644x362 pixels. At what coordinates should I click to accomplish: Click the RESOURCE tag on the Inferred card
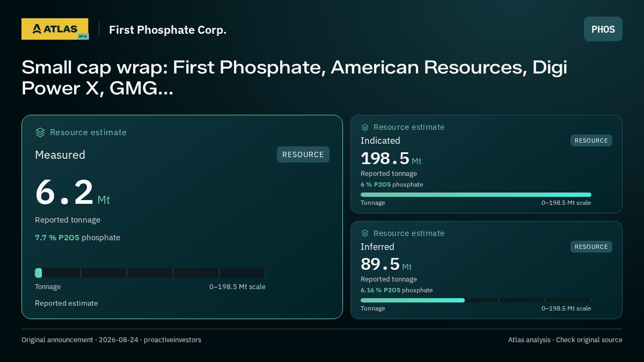(x=591, y=247)
